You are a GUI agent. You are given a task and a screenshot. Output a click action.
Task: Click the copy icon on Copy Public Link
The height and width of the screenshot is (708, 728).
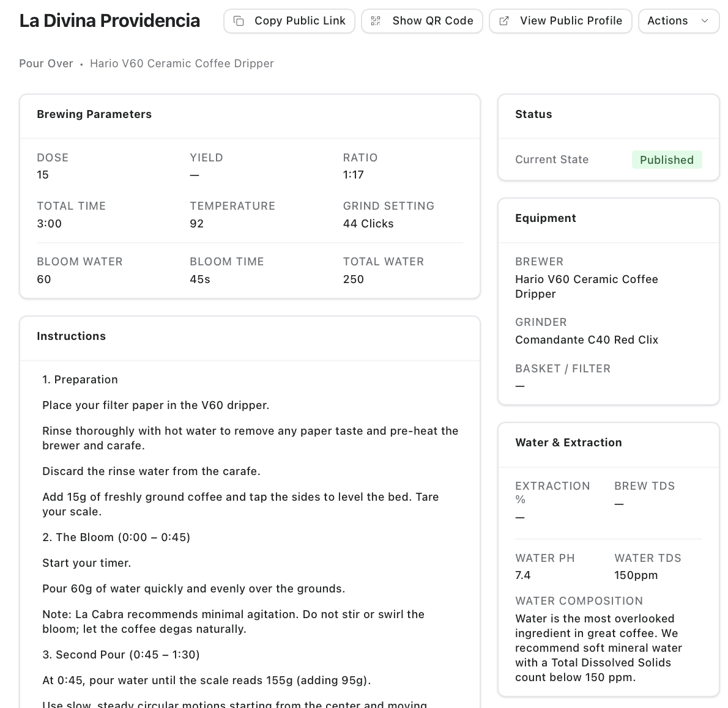[x=238, y=21]
